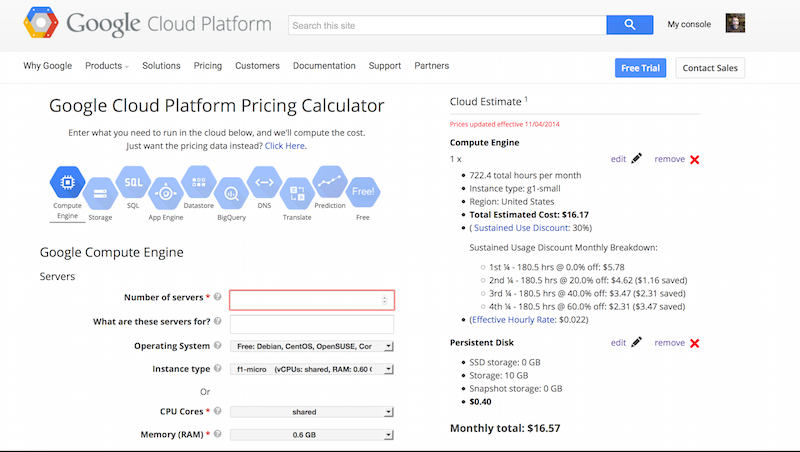Click red X to remove Compute Engine

coord(694,160)
